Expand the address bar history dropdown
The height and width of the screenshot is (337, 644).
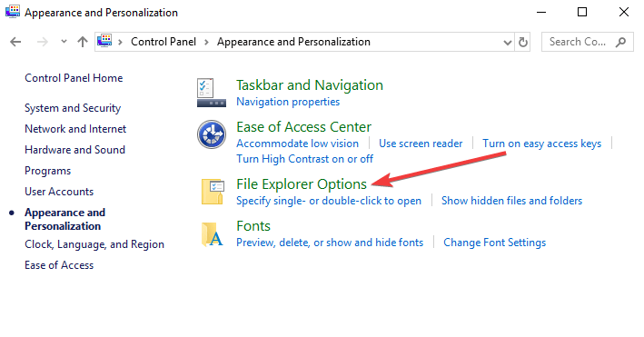point(508,43)
